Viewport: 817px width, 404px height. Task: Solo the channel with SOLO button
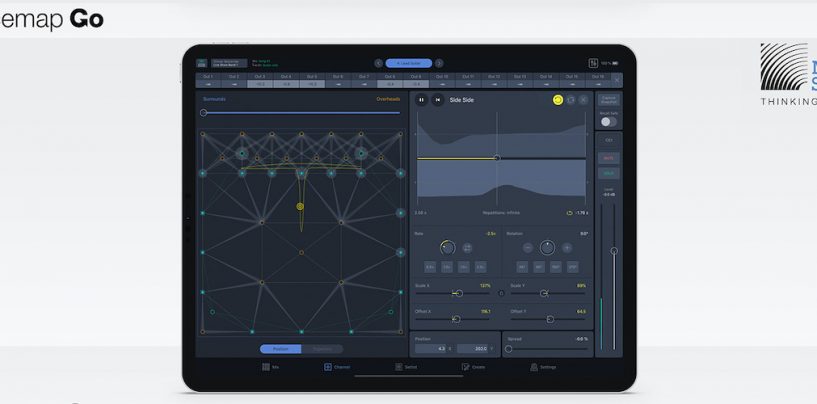(609, 174)
